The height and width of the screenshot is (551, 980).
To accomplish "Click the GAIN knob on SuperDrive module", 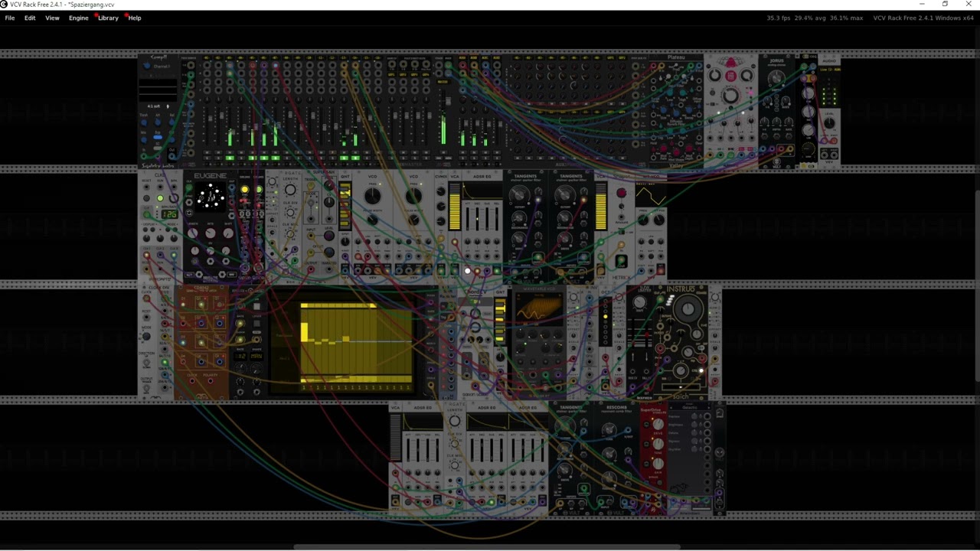I will (657, 463).
